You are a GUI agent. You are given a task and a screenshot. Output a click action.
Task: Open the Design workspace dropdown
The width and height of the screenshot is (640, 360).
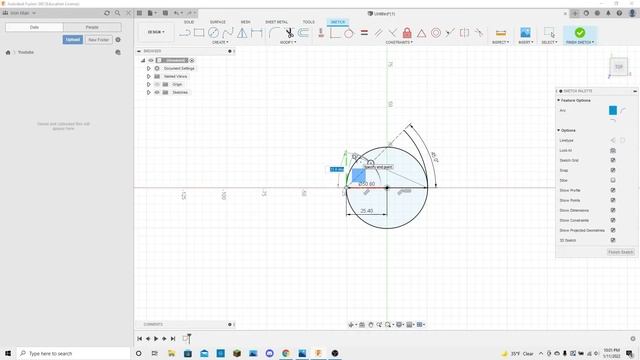coord(156,32)
